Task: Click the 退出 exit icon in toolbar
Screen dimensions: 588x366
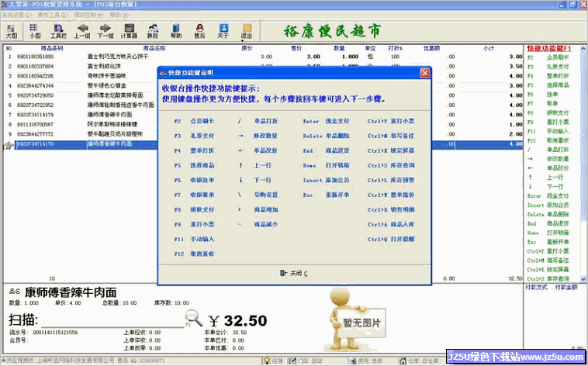Action: [x=247, y=32]
